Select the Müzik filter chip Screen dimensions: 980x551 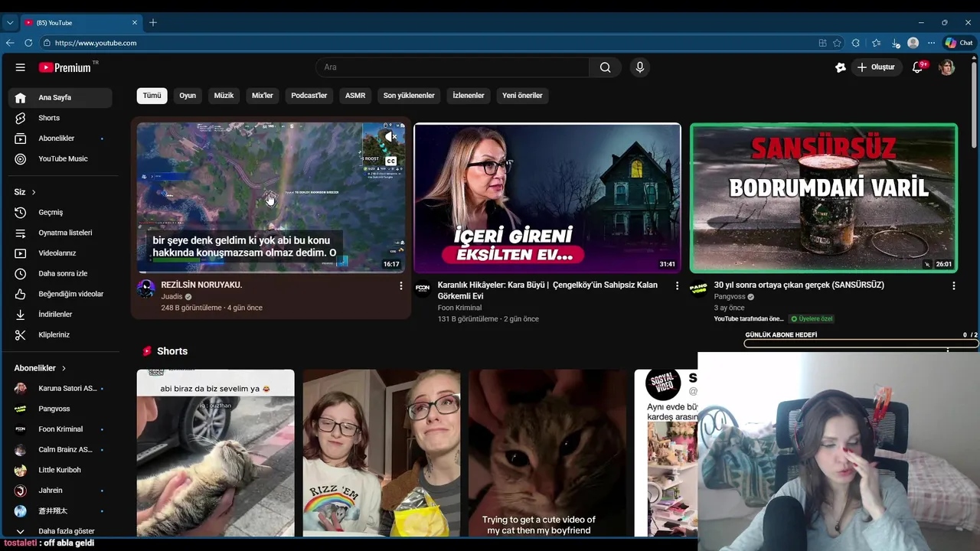click(x=224, y=96)
